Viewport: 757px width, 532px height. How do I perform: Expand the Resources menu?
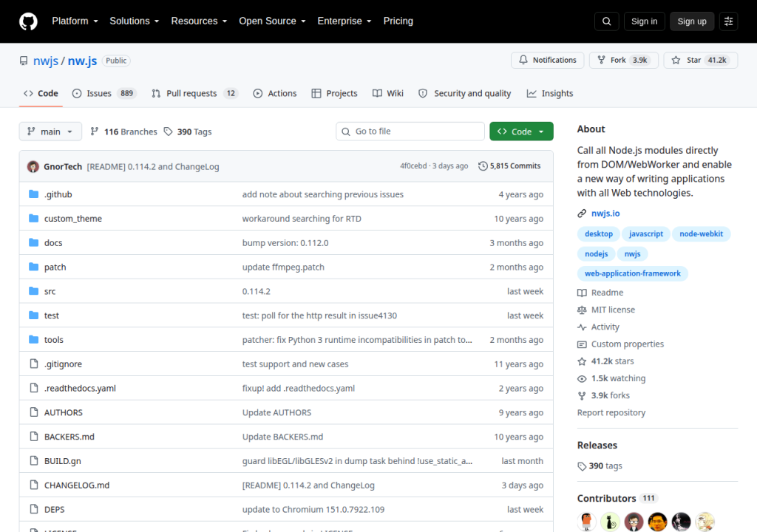tap(199, 21)
